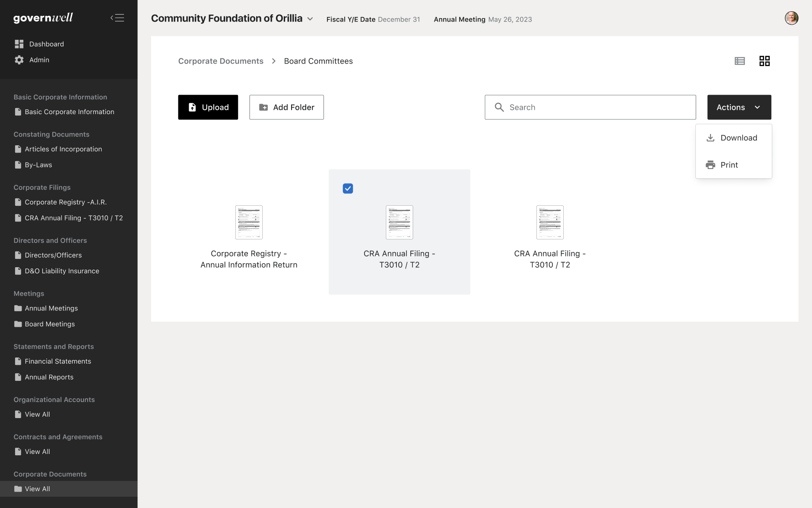The width and height of the screenshot is (812, 508).
Task: Collapse the sidebar with the hamburger icon
Action: [117, 18]
